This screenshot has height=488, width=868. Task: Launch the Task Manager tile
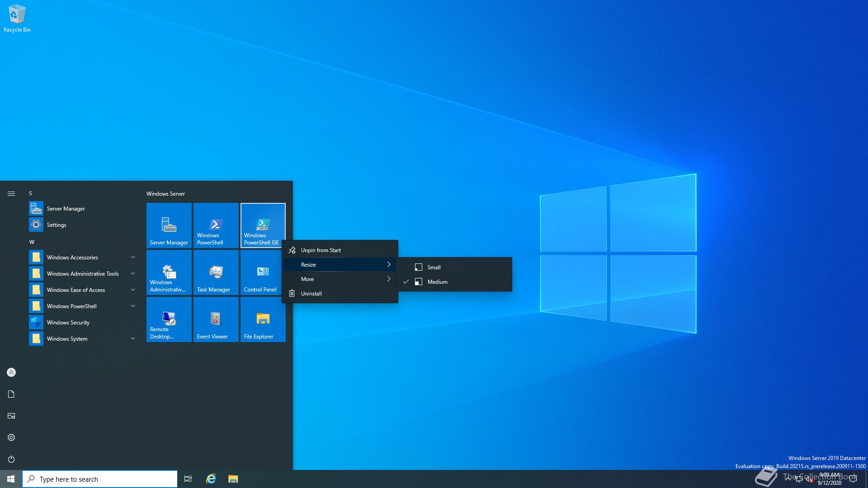tap(216, 272)
